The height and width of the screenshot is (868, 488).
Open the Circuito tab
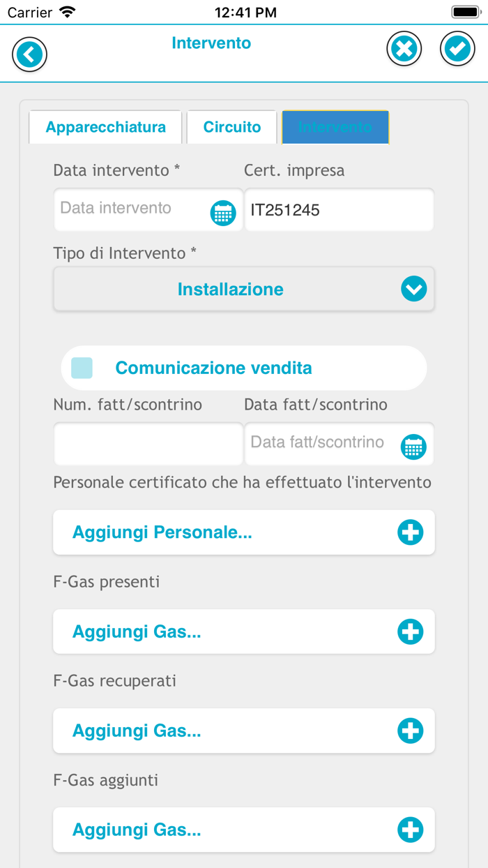tap(231, 127)
